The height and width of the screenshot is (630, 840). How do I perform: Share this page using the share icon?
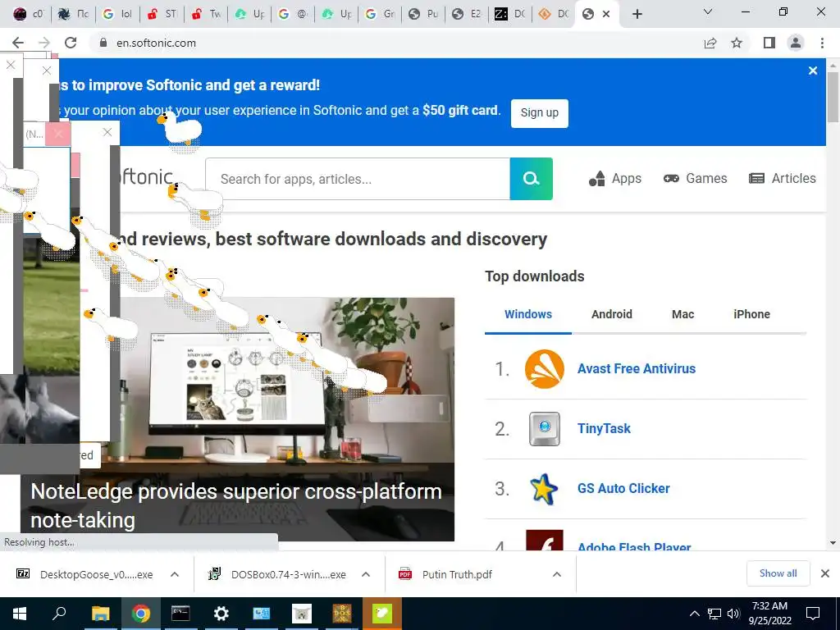pyautogui.click(x=710, y=43)
